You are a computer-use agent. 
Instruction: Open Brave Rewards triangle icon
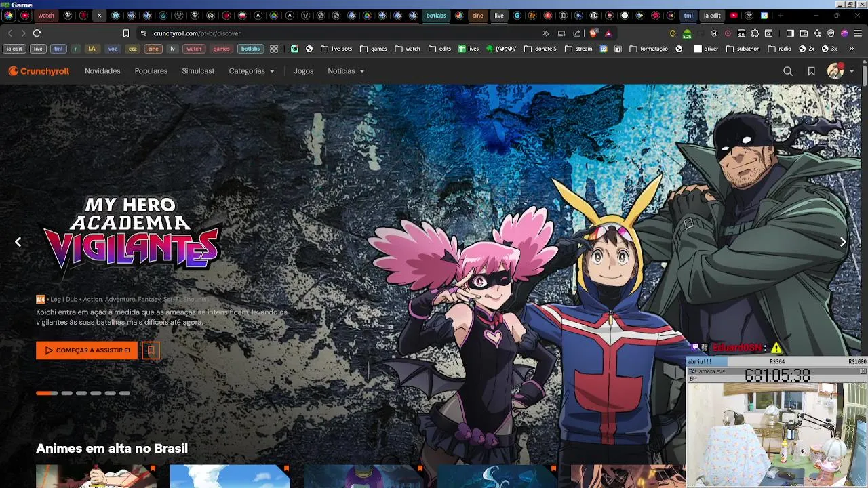click(608, 33)
